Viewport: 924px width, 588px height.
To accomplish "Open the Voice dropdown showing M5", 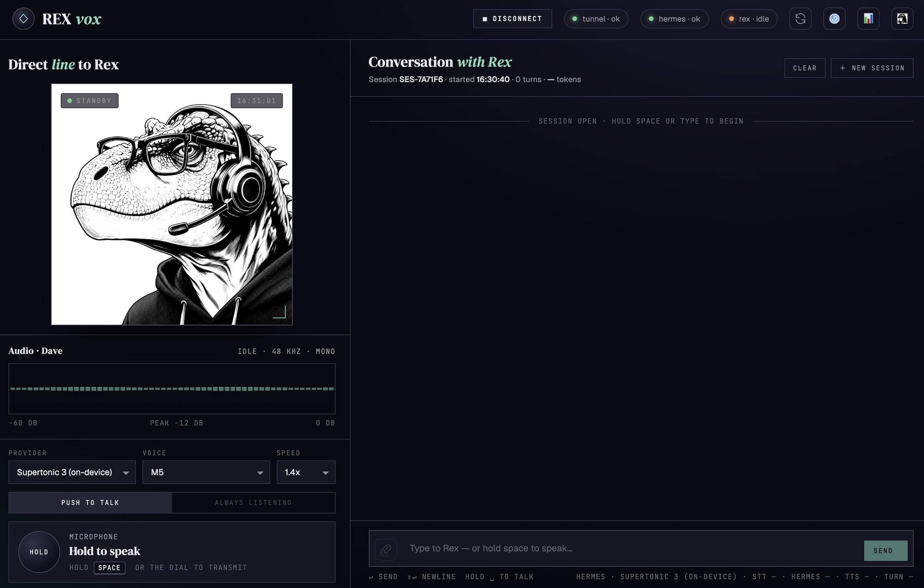I will [x=206, y=472].
